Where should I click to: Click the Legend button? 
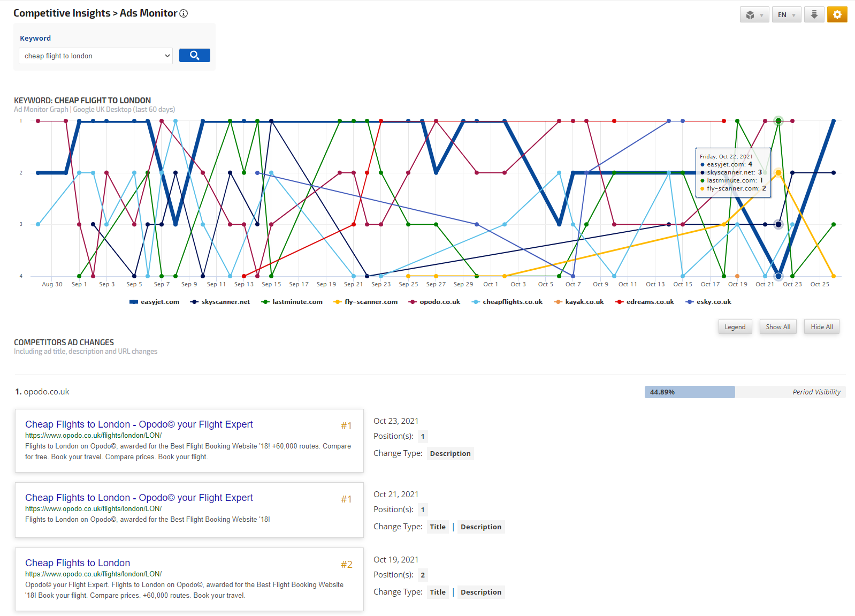735,327
